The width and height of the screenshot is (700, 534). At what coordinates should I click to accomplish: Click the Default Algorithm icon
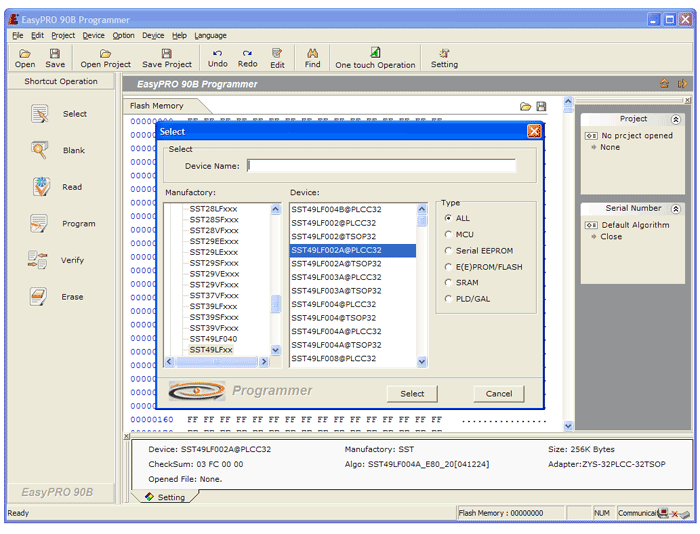coord(591,225)
